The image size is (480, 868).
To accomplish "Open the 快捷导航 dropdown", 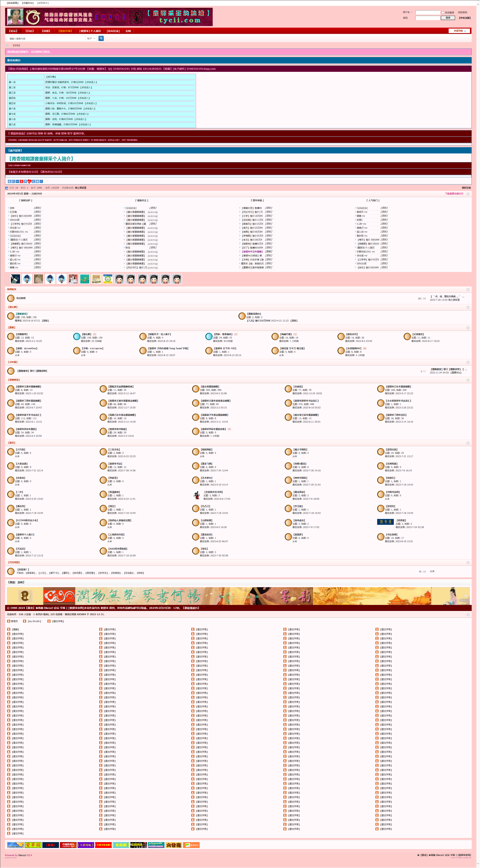I will 459,31.
